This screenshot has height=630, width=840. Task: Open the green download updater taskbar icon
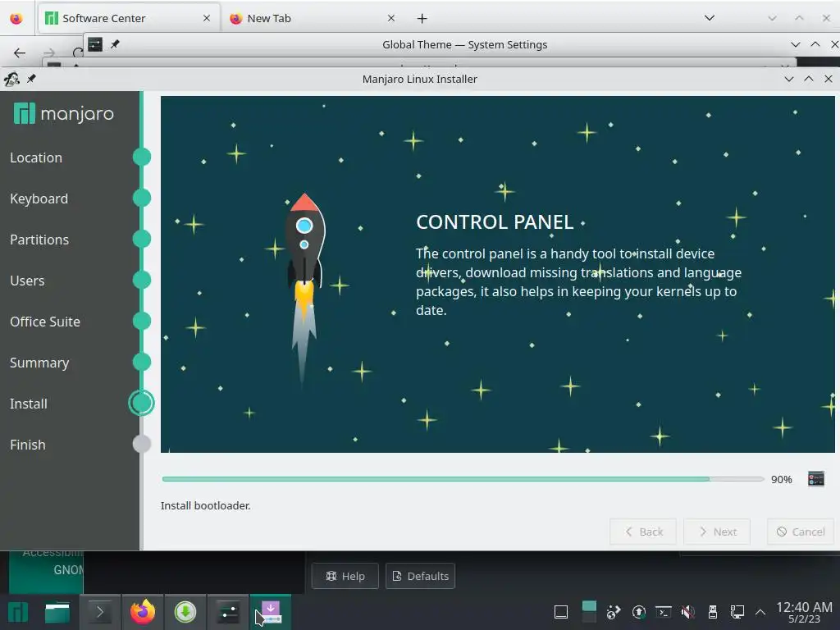pyautogui.click(x=185, y=612)
